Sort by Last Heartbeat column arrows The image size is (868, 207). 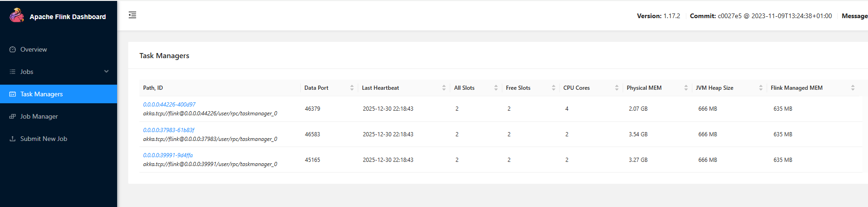pyautogui.click(x=444, y=88)
